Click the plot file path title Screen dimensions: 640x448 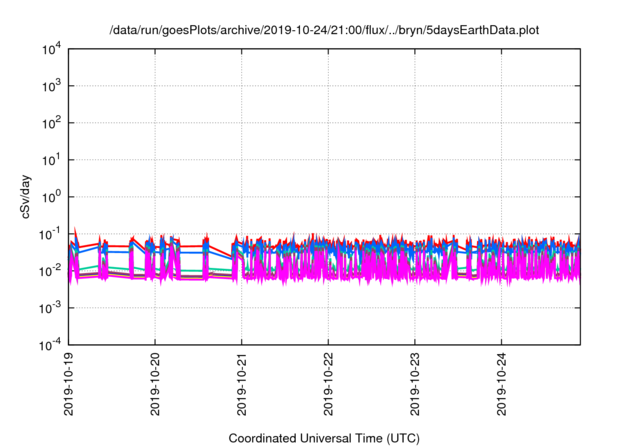coord(324,30)
